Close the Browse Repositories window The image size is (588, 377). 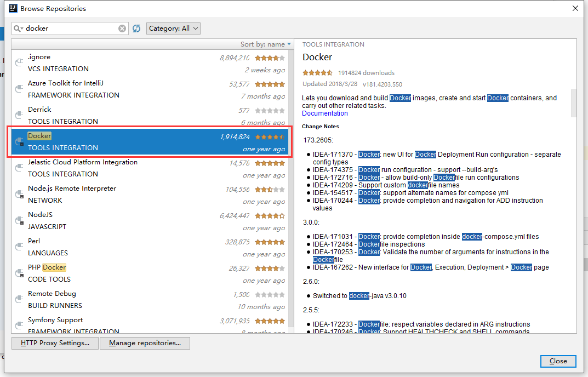(x=575, y=8)
